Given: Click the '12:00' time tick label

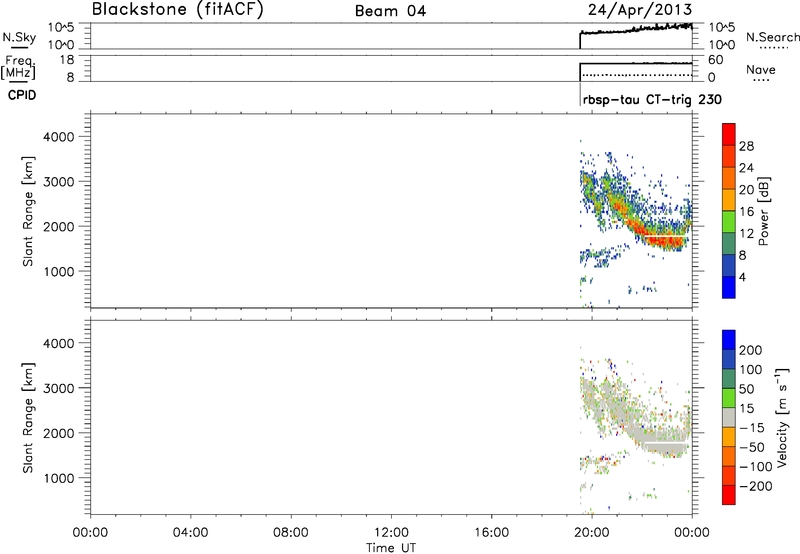Looking at the screenshot, I should [x=391, y=533].
